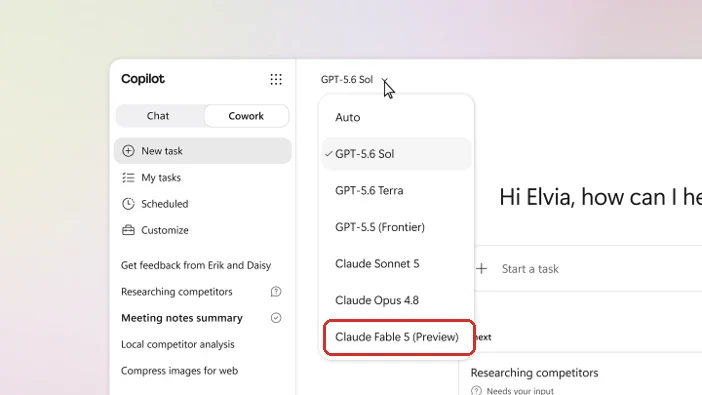This screenshot has height=395, width=702.
Task: Open the app launcher grid icon
Action: click(x=276, y=79)
